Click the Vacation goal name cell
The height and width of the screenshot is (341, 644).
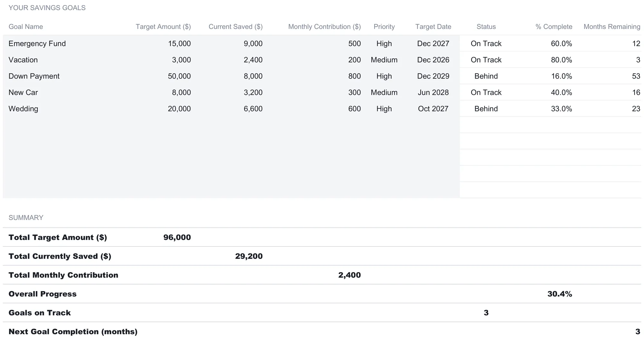[23, 60]
